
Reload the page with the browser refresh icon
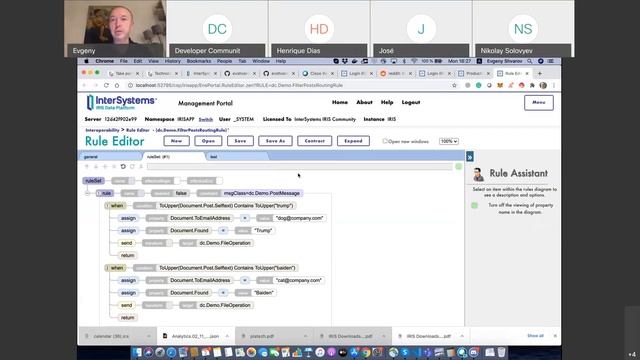[106, 85]
